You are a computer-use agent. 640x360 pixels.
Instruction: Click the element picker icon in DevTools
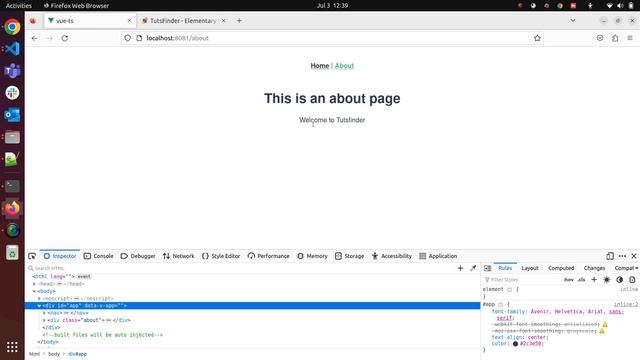tap(32, 256)
